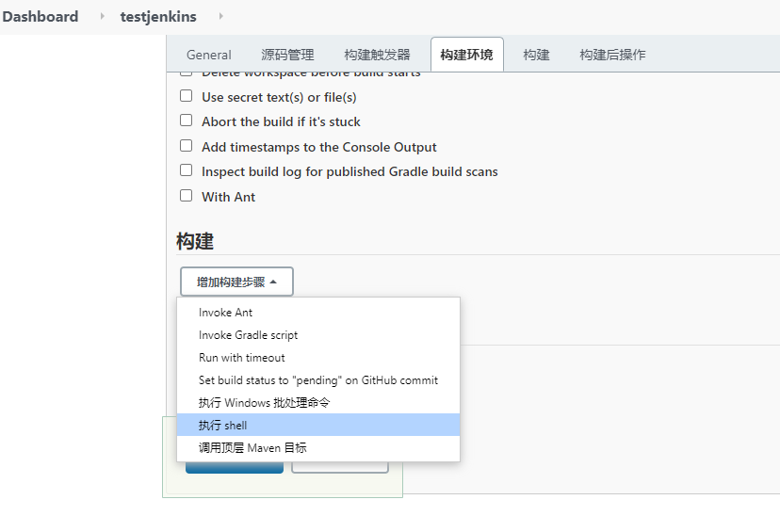This screenshot has height=532, width=780.
Task: Open the Dashboard breadcrumb link
Action: coord(41,16)
